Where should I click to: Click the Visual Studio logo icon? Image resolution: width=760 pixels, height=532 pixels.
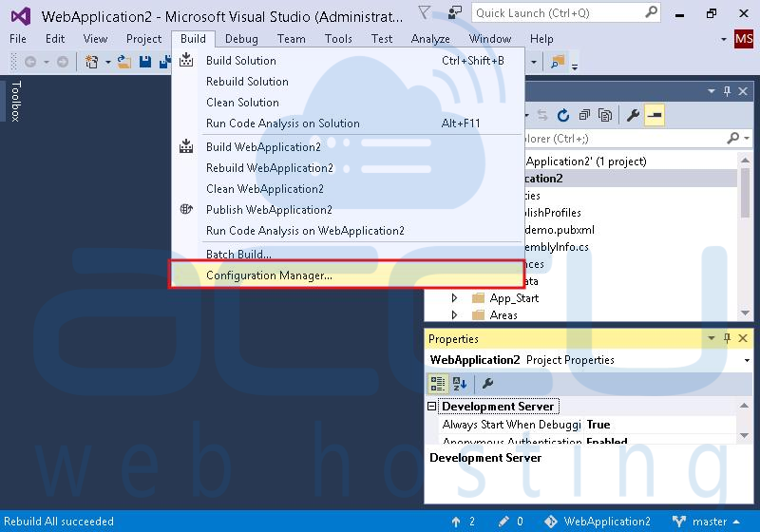[21, 16]
